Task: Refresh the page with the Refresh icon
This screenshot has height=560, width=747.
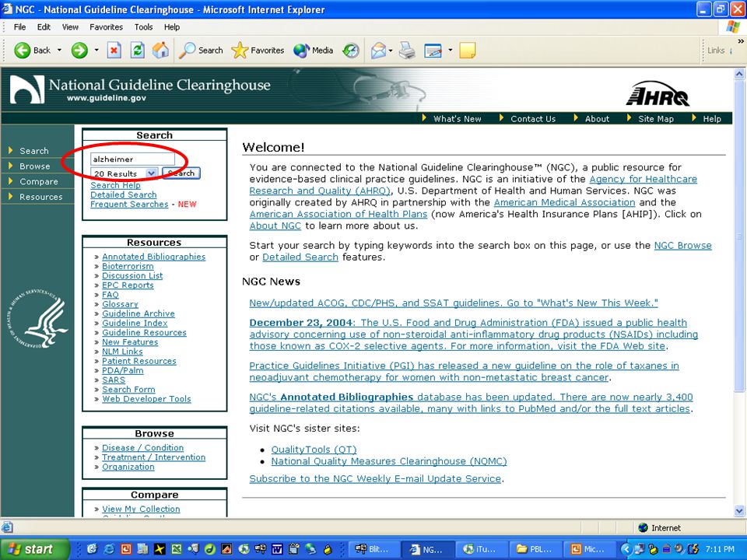Action: (x=138, y=50)
